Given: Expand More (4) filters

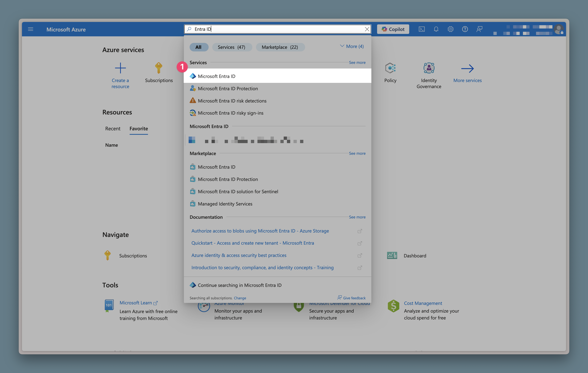Looking at the screenshot, I should coord(352,46).
